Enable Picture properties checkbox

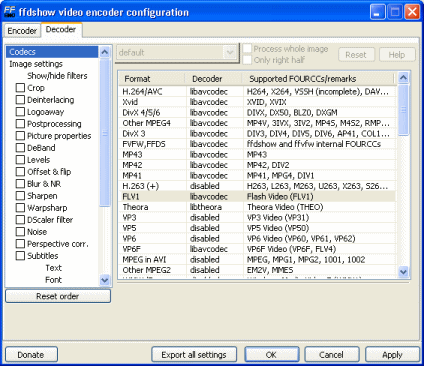click(x=20, y=136)
